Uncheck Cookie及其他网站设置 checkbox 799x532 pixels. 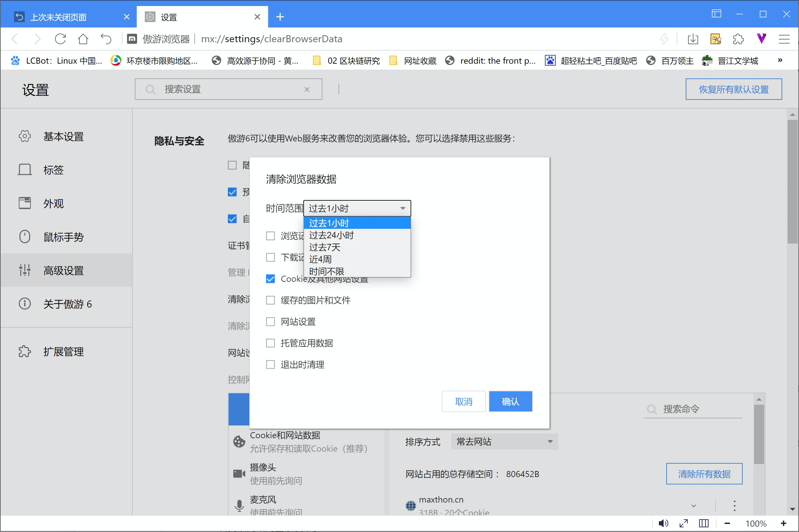270,279
